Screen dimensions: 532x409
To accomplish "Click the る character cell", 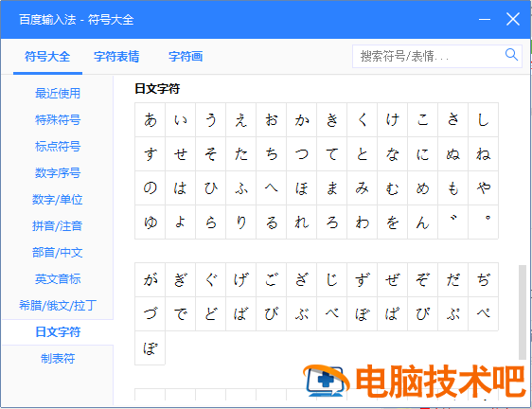I will point(271,222).
